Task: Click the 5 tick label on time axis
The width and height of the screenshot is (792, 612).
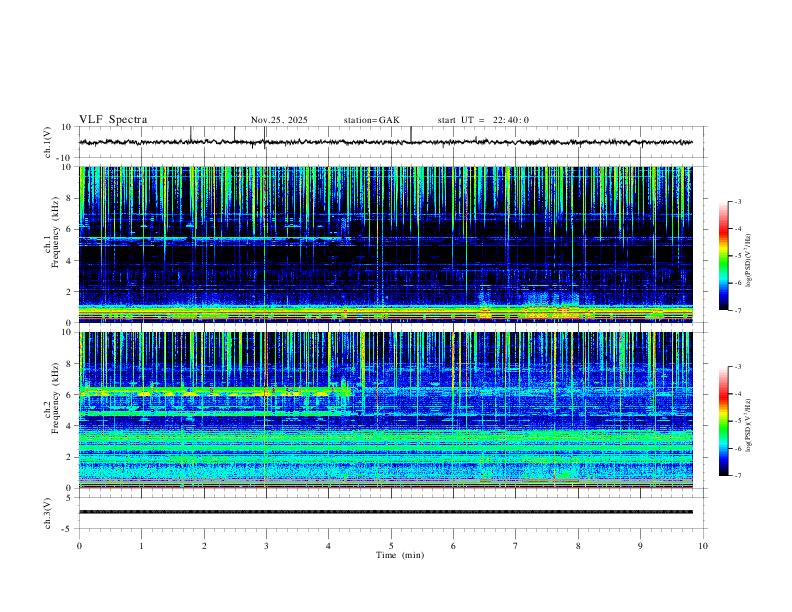Action: click(391, 545)
